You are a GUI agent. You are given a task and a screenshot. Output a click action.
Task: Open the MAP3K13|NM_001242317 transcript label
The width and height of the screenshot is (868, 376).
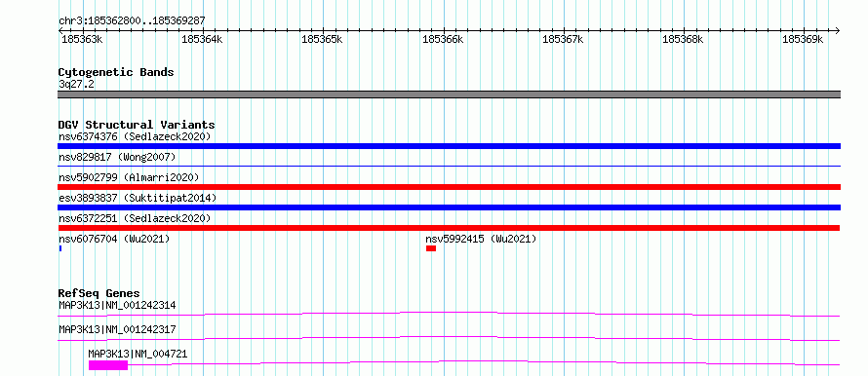117,329
